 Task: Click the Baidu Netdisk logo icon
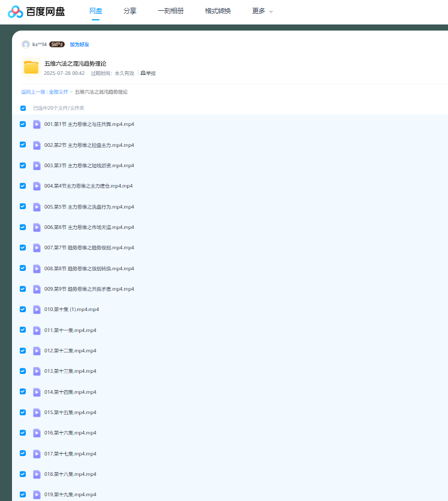15,11
